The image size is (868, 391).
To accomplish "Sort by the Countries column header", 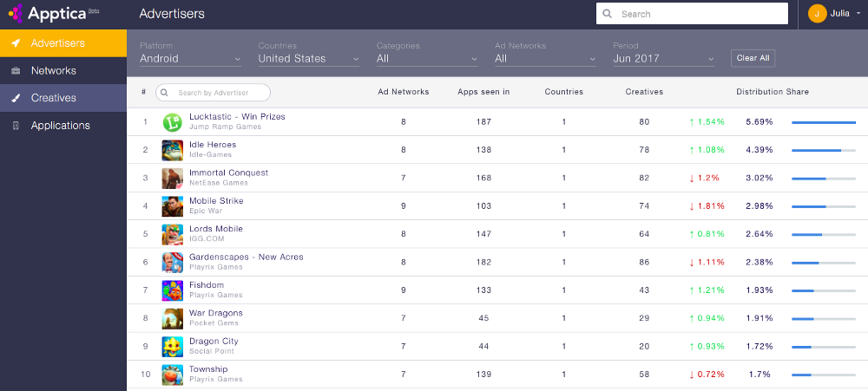I will click(564, 92).
